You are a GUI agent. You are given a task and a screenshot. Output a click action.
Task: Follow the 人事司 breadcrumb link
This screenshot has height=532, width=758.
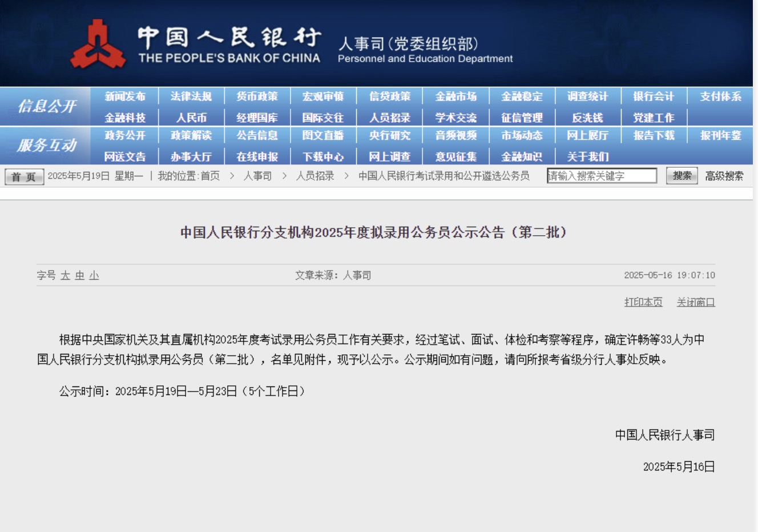(x=258, y=176)
